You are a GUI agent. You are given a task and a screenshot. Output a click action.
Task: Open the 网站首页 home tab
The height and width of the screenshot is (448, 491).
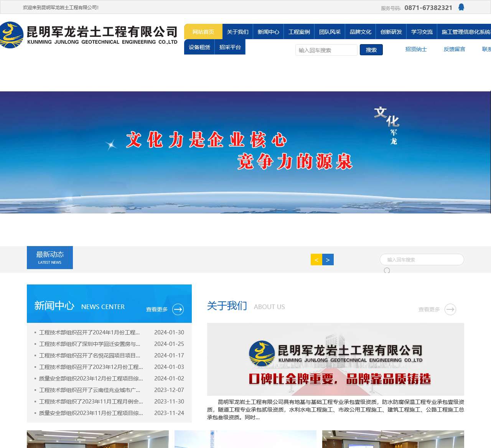(x=203, y=32)
